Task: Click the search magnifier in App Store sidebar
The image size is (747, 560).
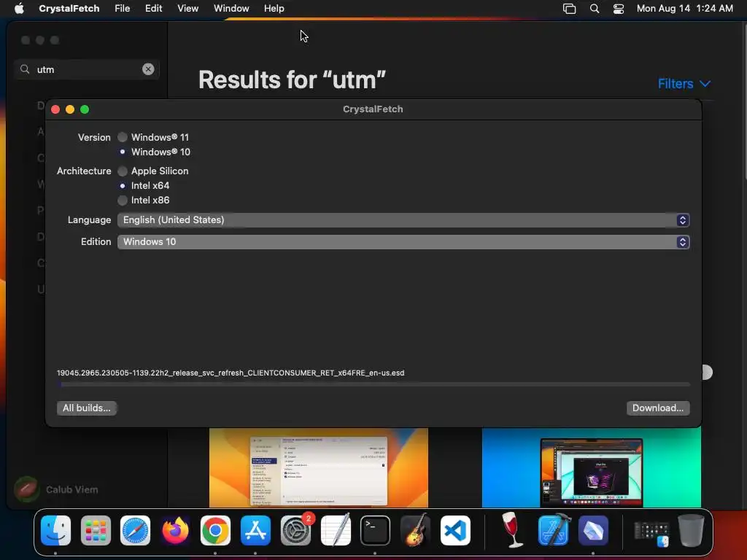Action: [25, 69]
